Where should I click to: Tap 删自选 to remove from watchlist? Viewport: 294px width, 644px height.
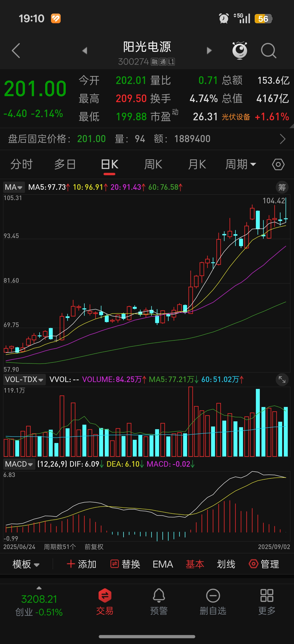pyautogui.click(x=213, y=601)
